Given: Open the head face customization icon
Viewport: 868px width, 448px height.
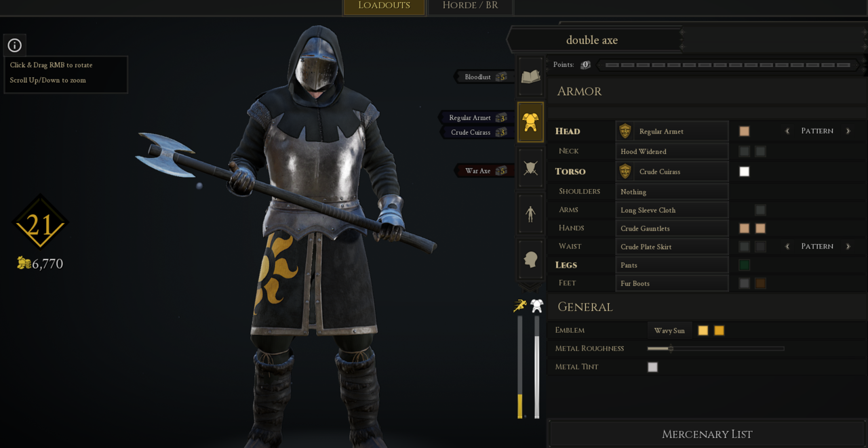Looking at the screenshot, I should pos(530,259).
